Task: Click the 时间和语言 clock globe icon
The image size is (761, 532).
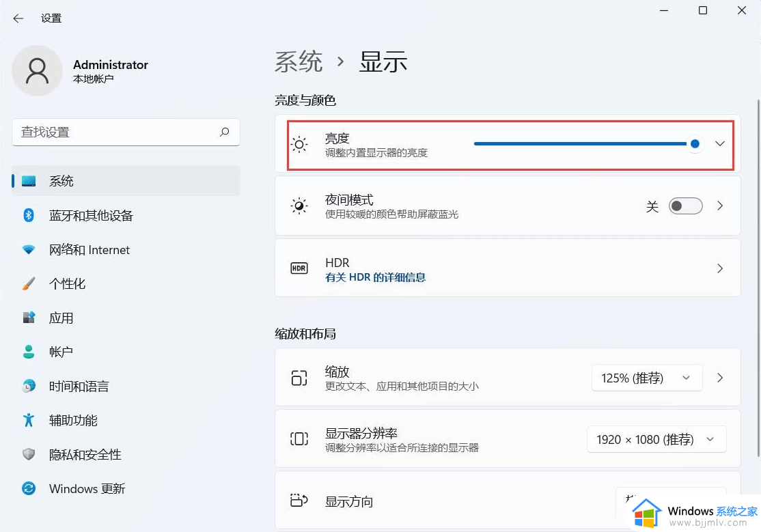Action: [29, 386]
